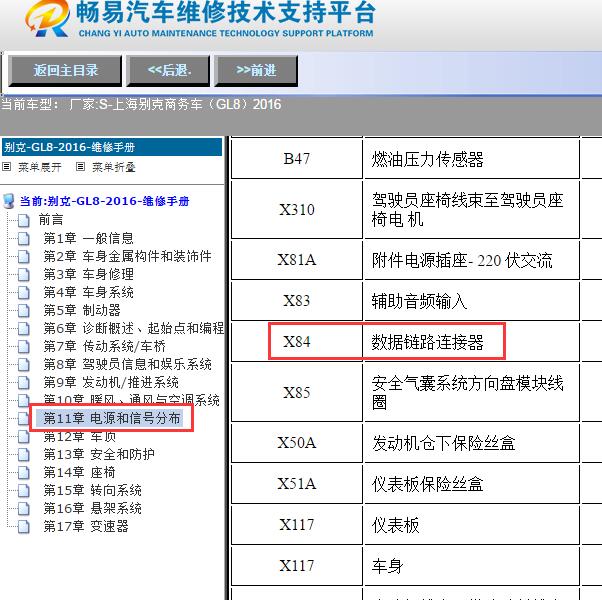
Task: Click the page icon for 第14章 座椅
Action: tap(23, 473)
